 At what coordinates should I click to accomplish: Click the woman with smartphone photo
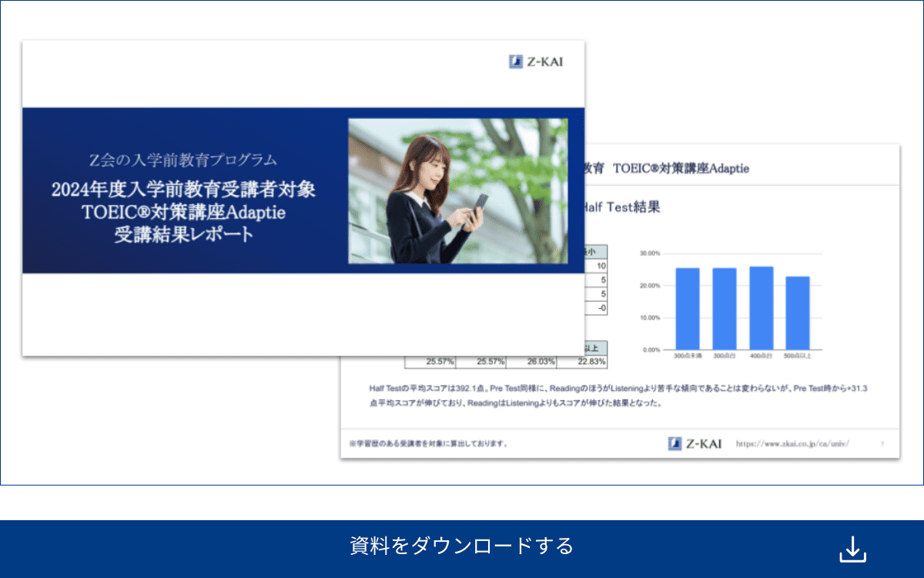[x=458, y=191]
